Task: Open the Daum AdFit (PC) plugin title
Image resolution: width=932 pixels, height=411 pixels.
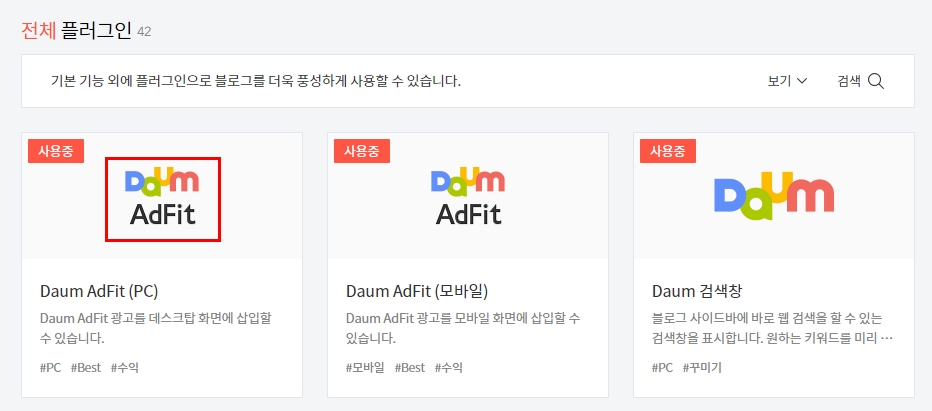Action: (99, 292)
